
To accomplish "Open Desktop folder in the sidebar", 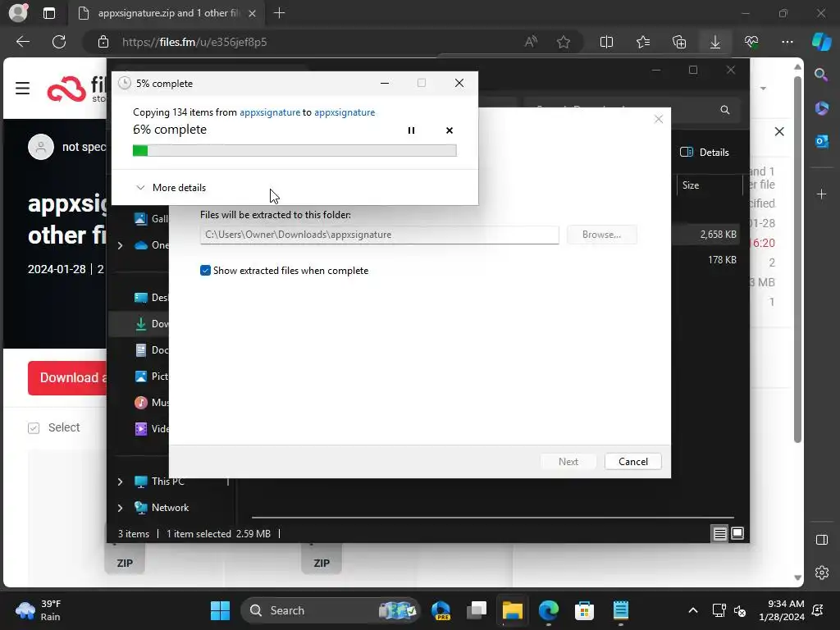I will coord(151,297).
